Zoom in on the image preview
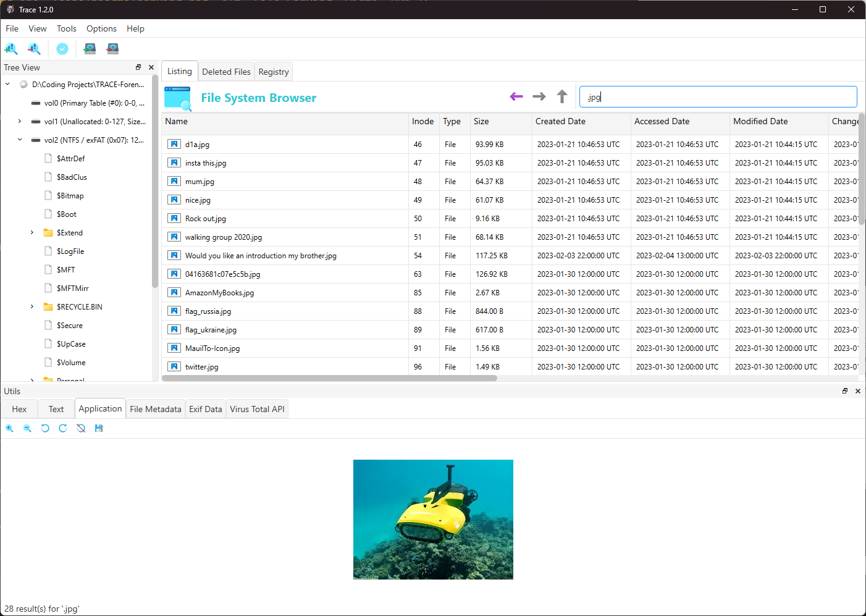866x616 pixels. pos(9,428)
